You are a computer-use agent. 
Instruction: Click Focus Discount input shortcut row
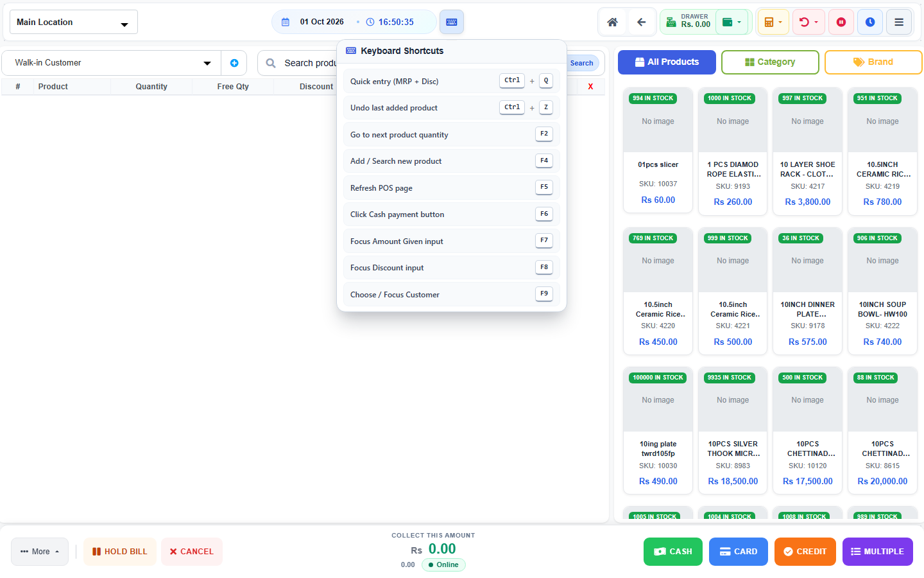(452, 268)
